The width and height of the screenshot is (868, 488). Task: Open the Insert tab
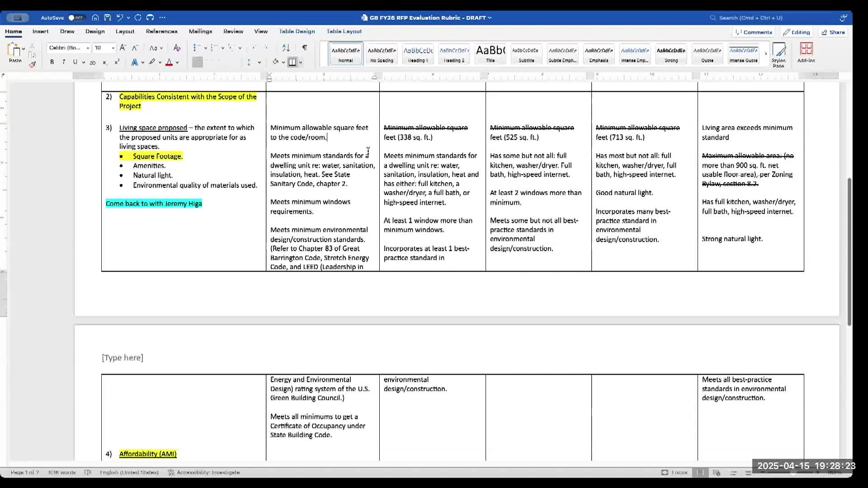pos(40,32)
